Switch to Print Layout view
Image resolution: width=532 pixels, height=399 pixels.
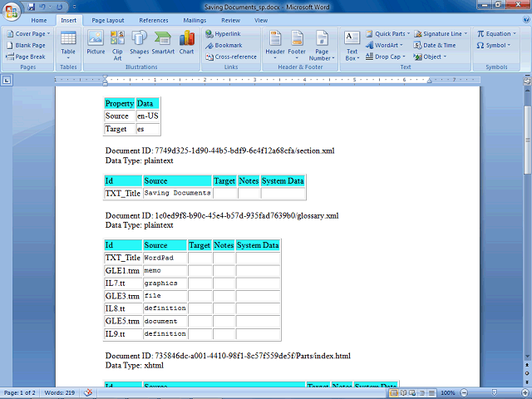click(x=393, y=393)
